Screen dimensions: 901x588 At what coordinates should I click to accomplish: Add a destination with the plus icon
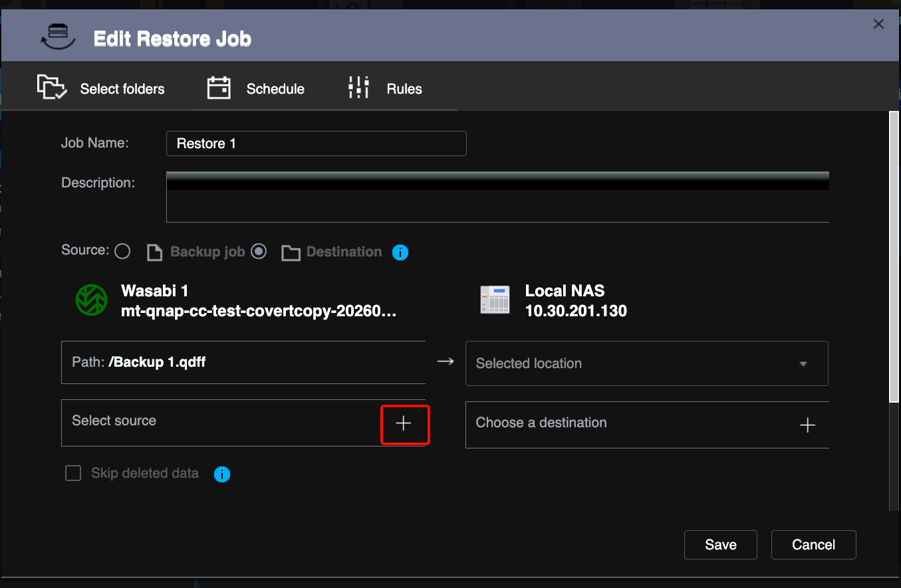(807, 425)
